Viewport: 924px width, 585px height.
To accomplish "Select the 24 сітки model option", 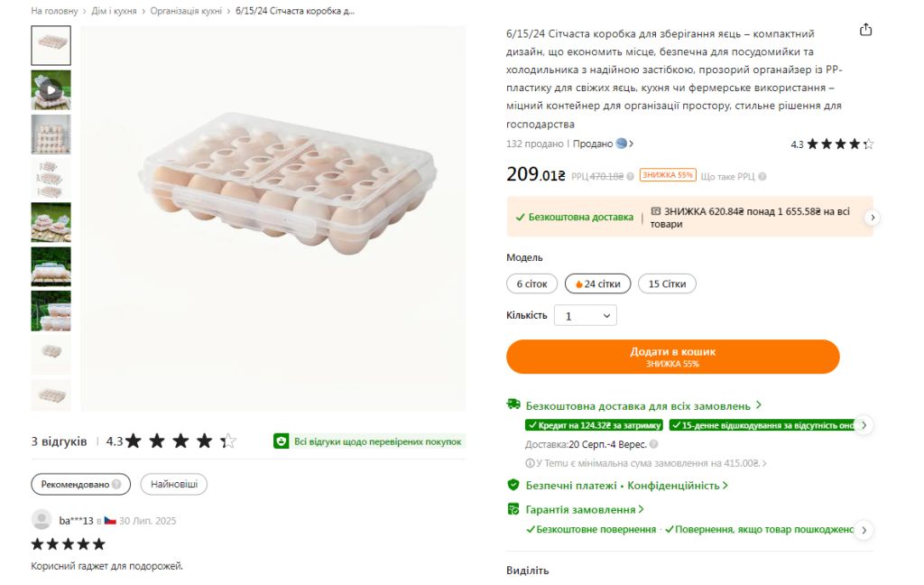I will 597,283.
